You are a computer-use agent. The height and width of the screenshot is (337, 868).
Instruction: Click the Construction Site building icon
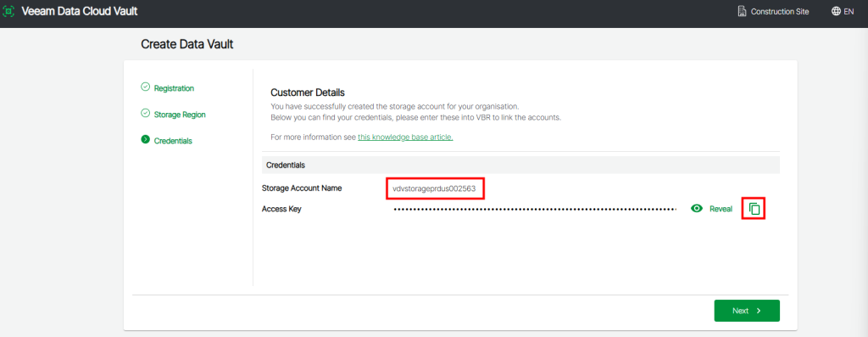[742, 12]
